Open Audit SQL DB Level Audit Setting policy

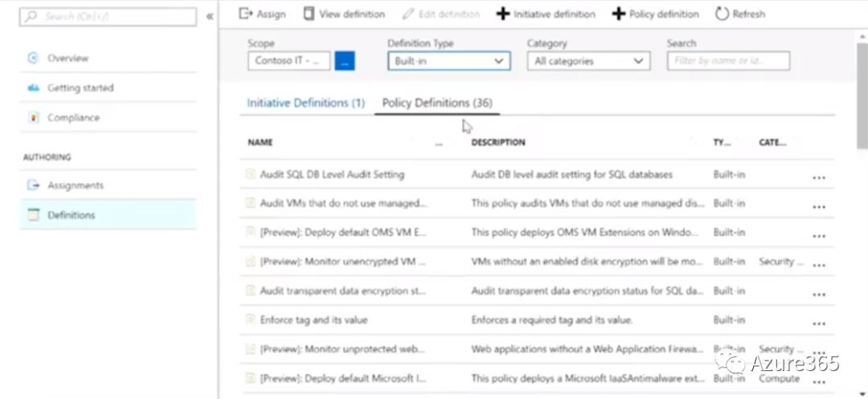pyautogui.click(x=332, y=174)
